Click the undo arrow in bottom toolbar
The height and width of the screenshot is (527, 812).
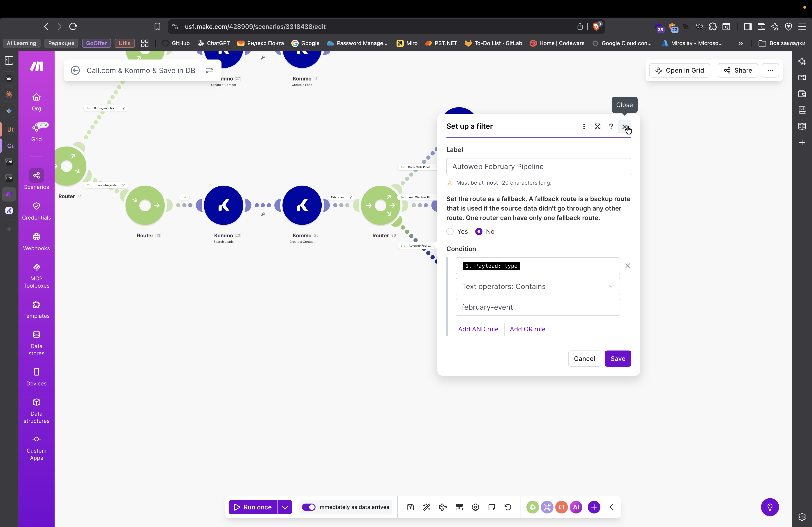508,507
